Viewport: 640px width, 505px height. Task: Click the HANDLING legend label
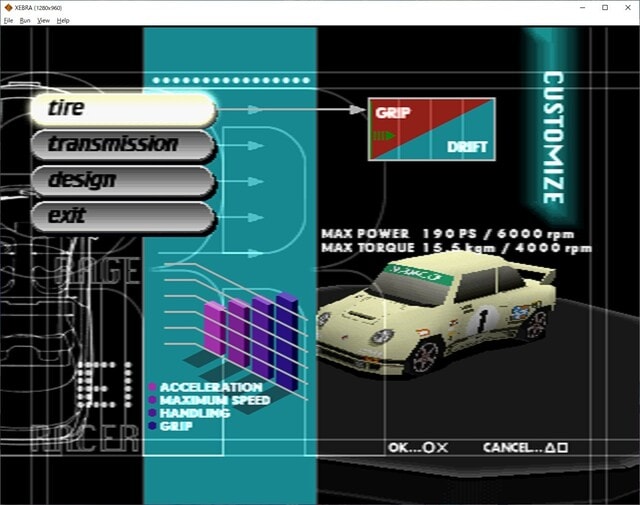195,413
